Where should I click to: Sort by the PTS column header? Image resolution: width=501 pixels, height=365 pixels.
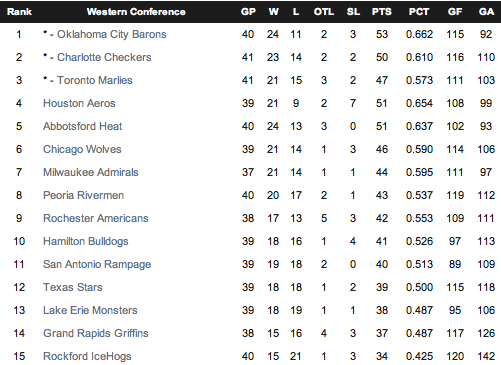point(382,12)
